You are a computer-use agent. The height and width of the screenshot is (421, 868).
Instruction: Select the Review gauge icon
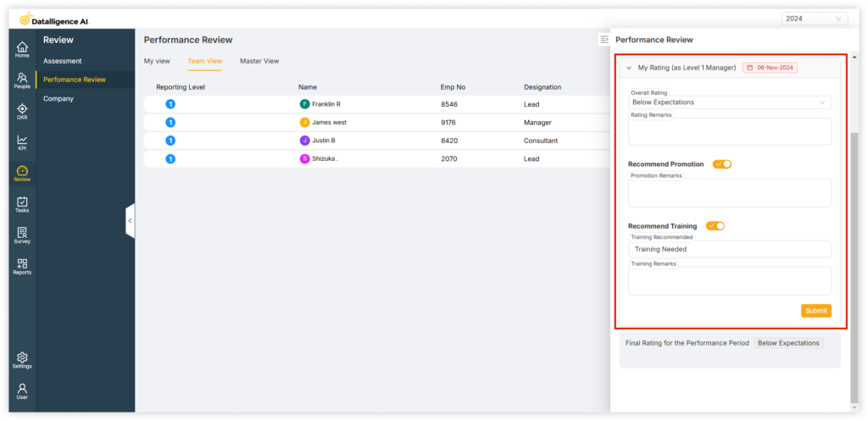[x=22, y=174]
